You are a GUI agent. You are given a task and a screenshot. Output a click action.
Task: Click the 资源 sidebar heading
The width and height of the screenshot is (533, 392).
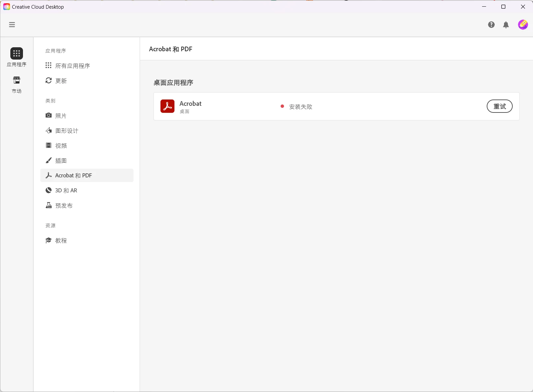click(x=50, y=225)
